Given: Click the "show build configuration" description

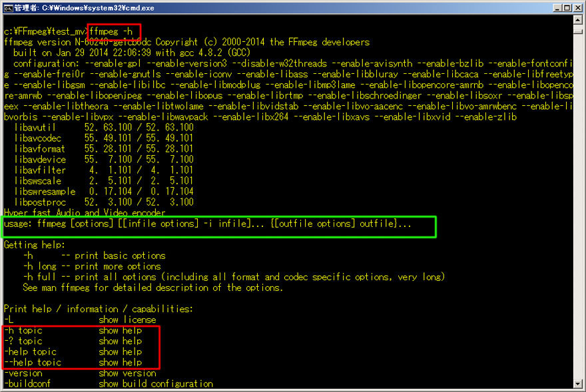Looking at the screenshot, I should point(156,384).
